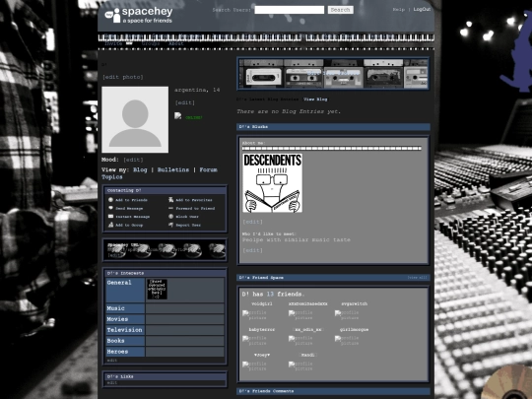Image resolution: width=532 pixels, height=399 pixels.
Task: Open the About navigation item
Action: pyautogui.click(x=176, y=43)
